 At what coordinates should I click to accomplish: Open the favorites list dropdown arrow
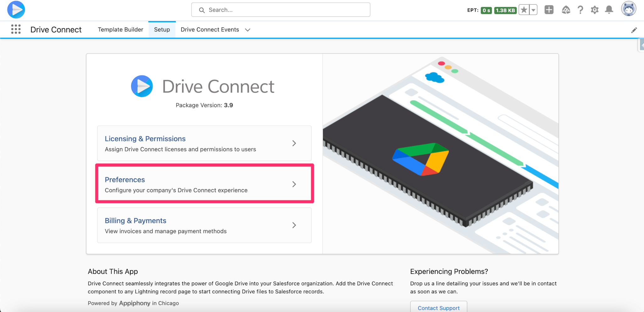533,10
